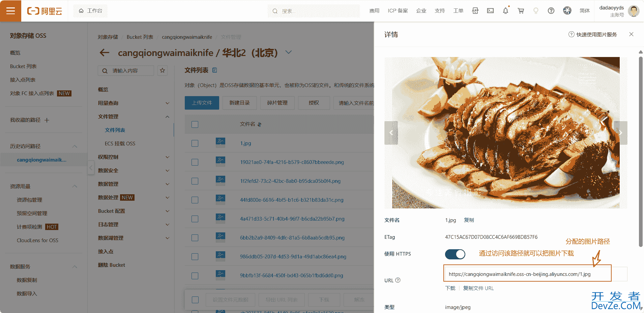Click the 上传文件 button

[202, 103]
